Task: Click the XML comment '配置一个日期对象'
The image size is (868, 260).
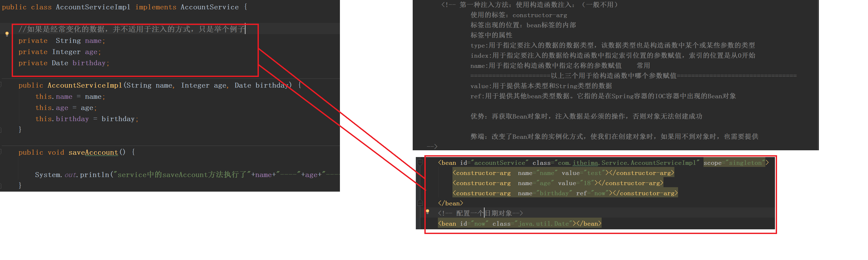Action: (480, 213)
